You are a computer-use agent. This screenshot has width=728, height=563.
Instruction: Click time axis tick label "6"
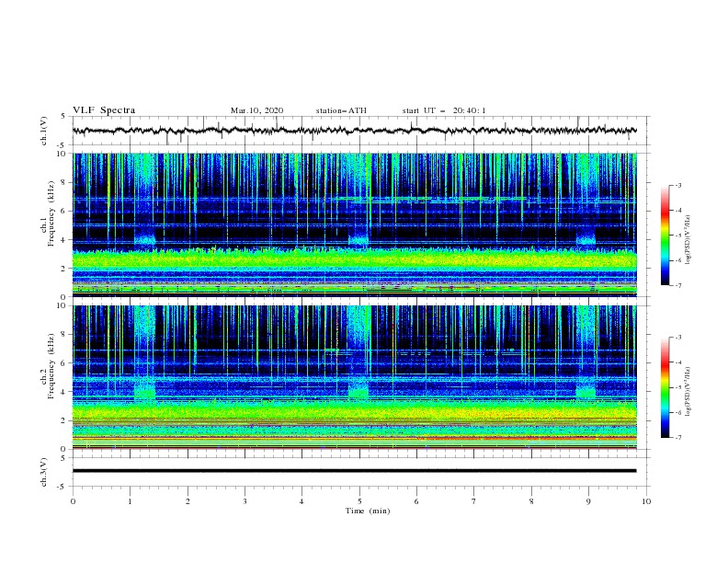pos(416,501)
